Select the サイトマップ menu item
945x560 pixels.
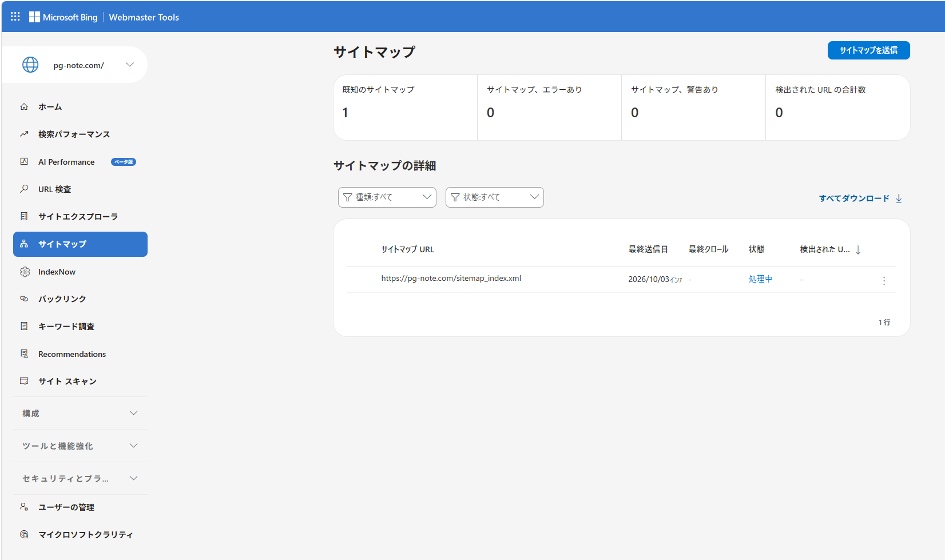(x=80, y=244)
